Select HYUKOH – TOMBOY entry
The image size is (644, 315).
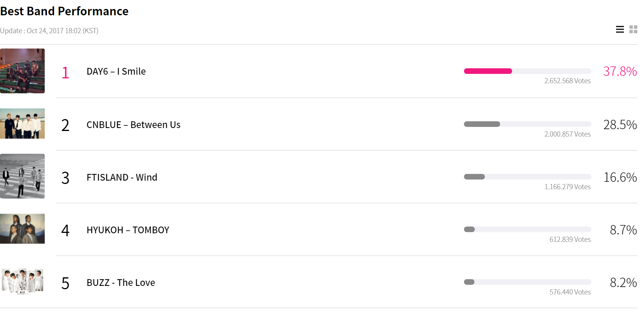click(128, 230)
